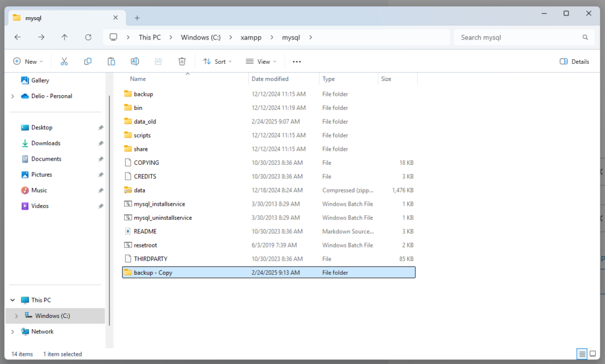
Task: Go up one folder level
Action: [64, 37]
